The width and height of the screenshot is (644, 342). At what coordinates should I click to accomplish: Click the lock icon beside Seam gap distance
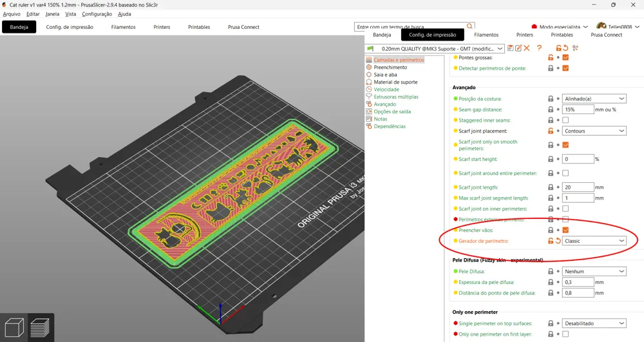coord(551,109)
